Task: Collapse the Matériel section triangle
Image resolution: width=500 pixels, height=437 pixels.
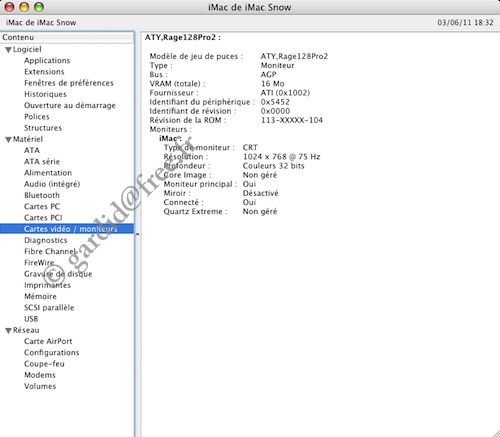Action: (9, 140)
